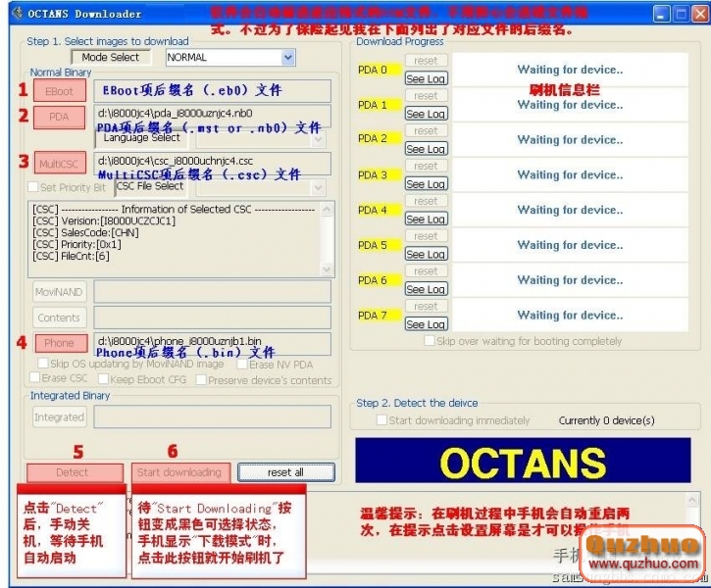Image resolution: width=711 pixels, height=588 pixels.
Task: Toggle Skip over waiting for booting completely
Action: point(429,340)
